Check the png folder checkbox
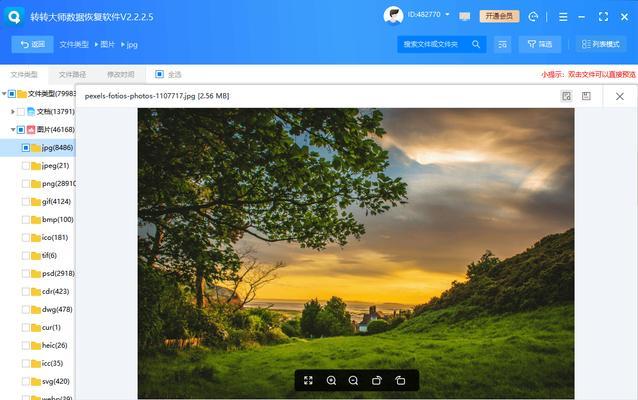 coord(26,184)
